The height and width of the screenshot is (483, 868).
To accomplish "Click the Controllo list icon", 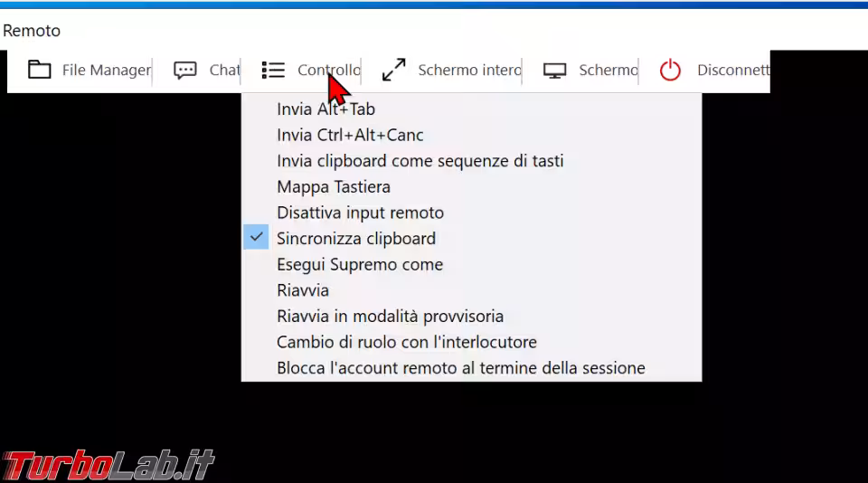I will 273,70.
